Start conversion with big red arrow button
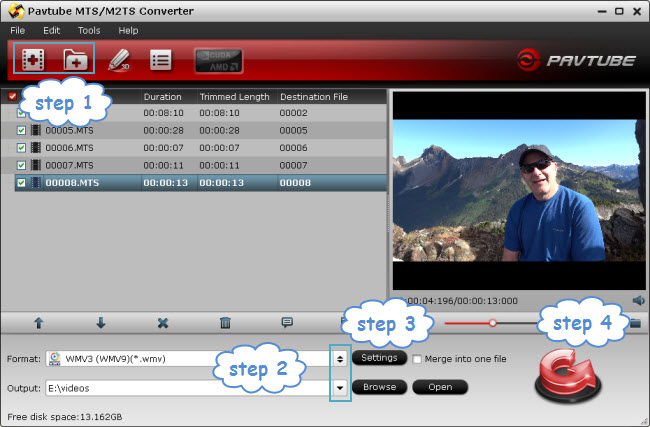 (x=568, y=377)
